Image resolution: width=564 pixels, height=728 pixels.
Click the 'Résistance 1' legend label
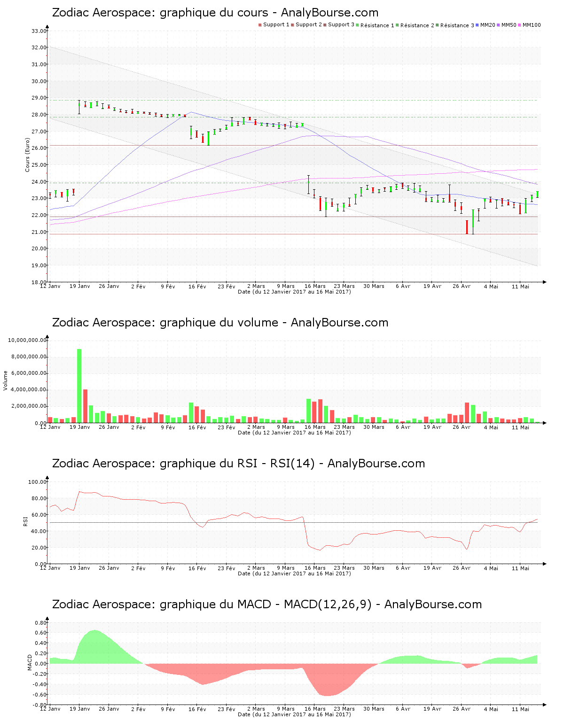point(377,25)
